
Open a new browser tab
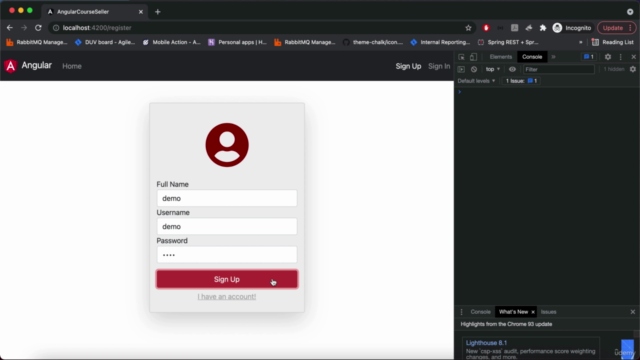pyautogui.click(x=158, y=12)
